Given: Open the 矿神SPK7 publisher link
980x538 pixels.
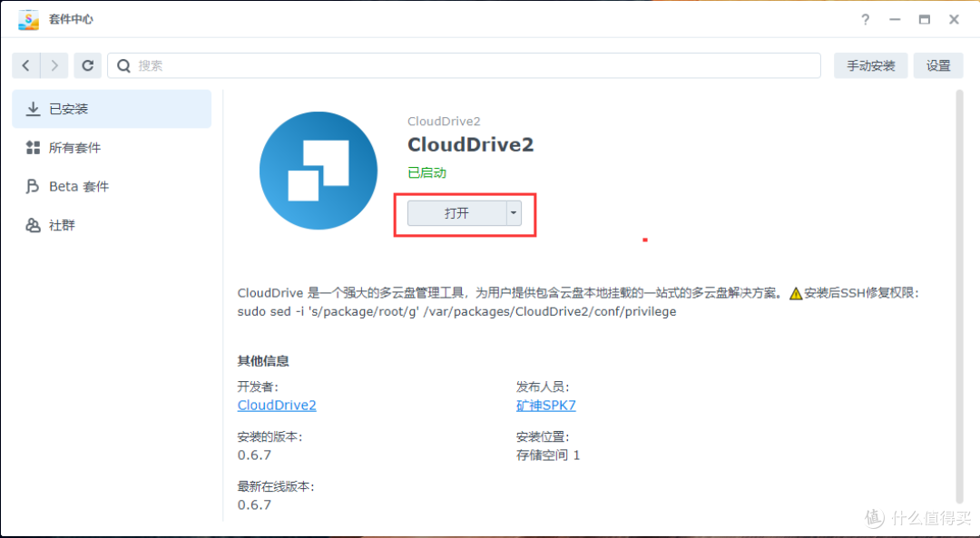Looking at the screenshot, I should [545, 405].
